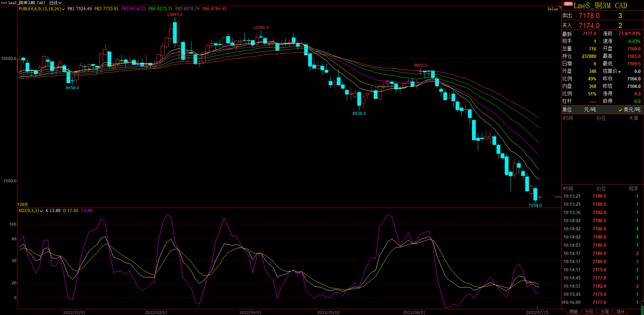Viewport: 644px width, 315px height.
Task: Click the Delay label on the chart
Action: click(553, 9)
